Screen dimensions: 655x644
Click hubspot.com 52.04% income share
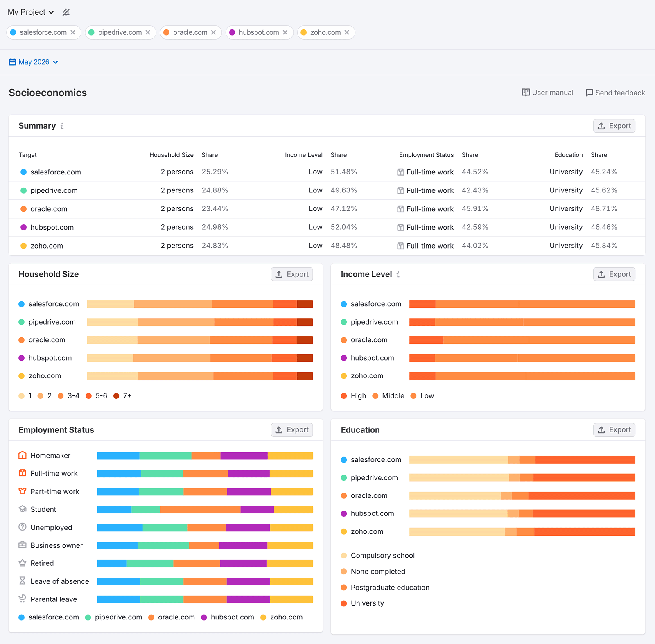point(344,227)
